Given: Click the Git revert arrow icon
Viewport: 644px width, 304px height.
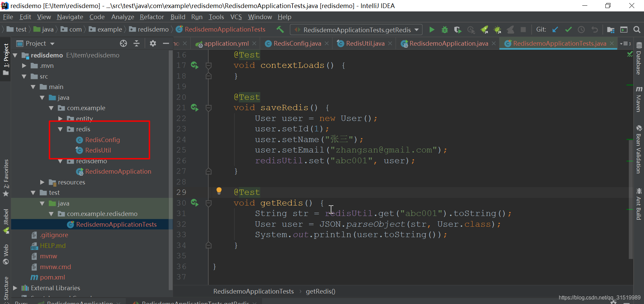Looking at the screenshot, I should pos(594,30).
